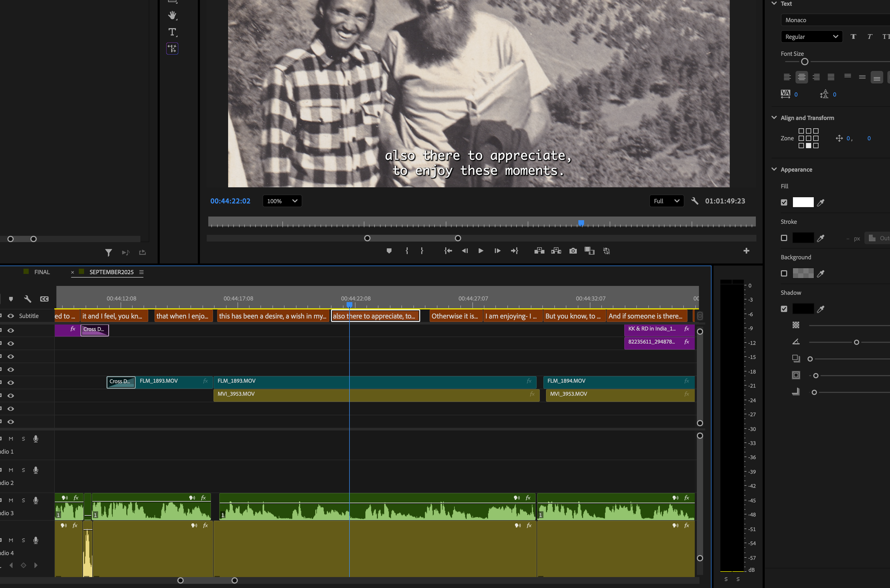The image size is (890, 588).
Task: Open the SEPTEMBER2025 panel menu
Action: pyautogui.click(x=141, y=272)
